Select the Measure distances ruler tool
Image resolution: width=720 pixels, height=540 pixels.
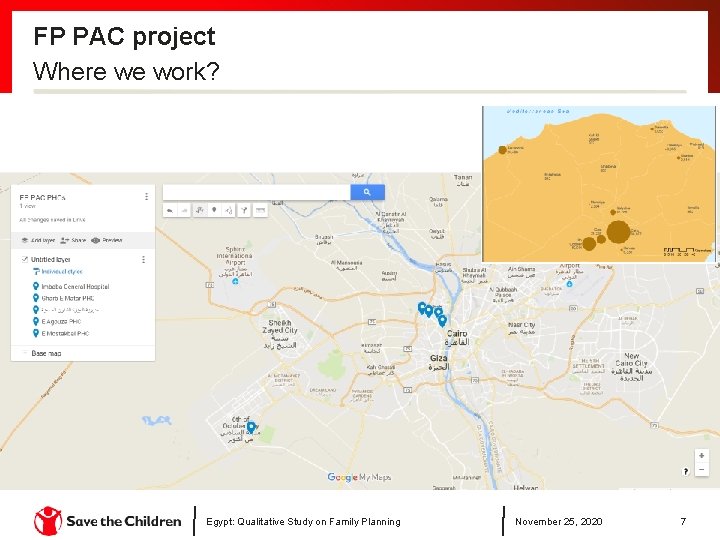point(260,210)
